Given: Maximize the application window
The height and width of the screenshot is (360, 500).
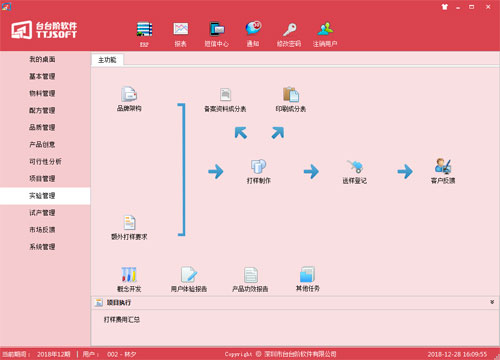Looking at the screenshot, I should (x=472, y=7).
